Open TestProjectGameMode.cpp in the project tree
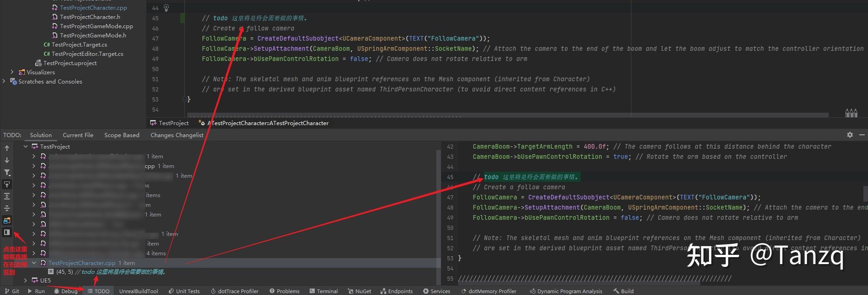The height and width of the screenshot is (295, 868). [96, 26]
